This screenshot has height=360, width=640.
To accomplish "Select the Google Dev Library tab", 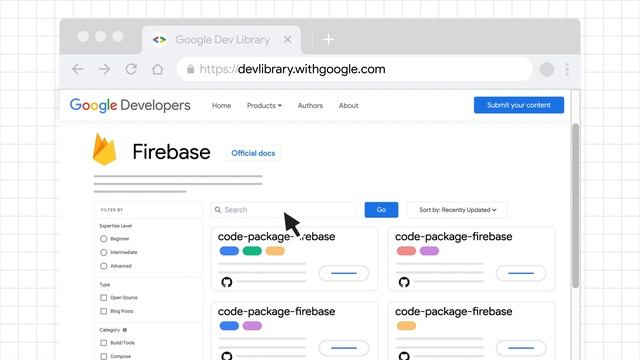I will 222,40.
